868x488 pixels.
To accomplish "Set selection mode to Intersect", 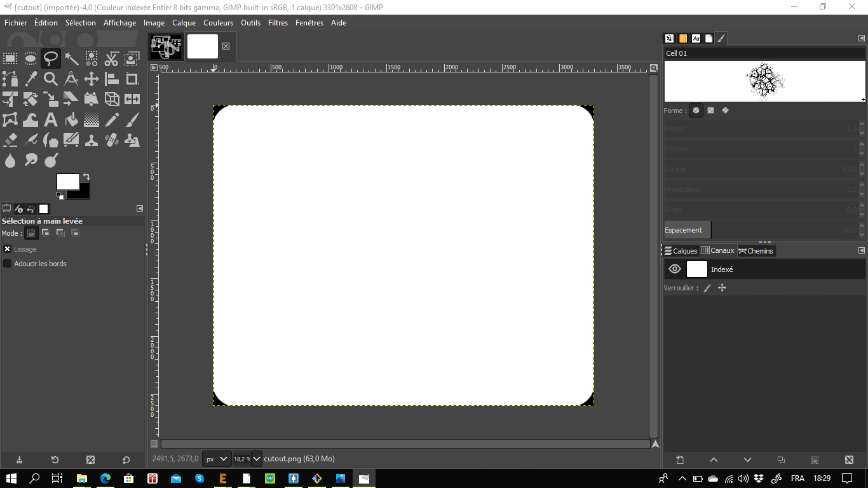I will tap(75, 233).
